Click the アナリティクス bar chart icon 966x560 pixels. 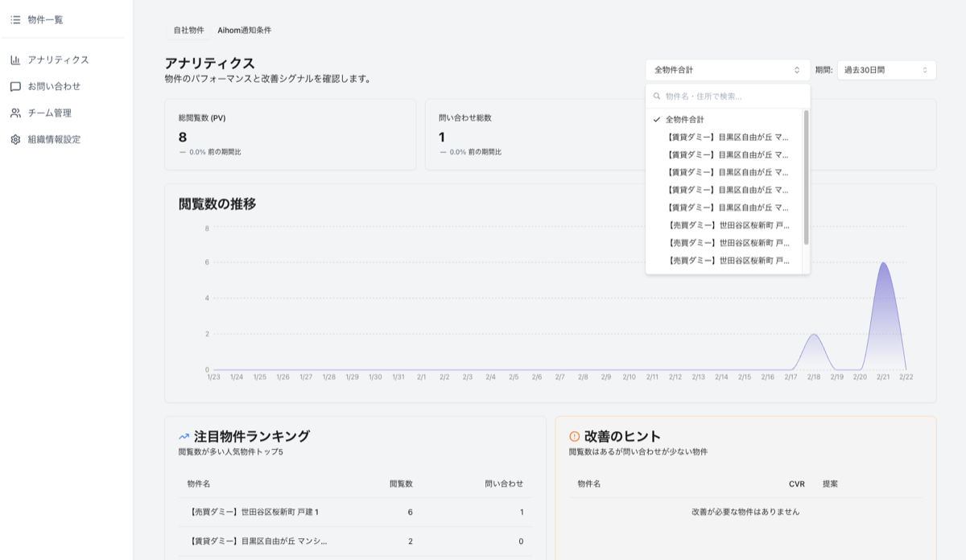coord(15,60)
